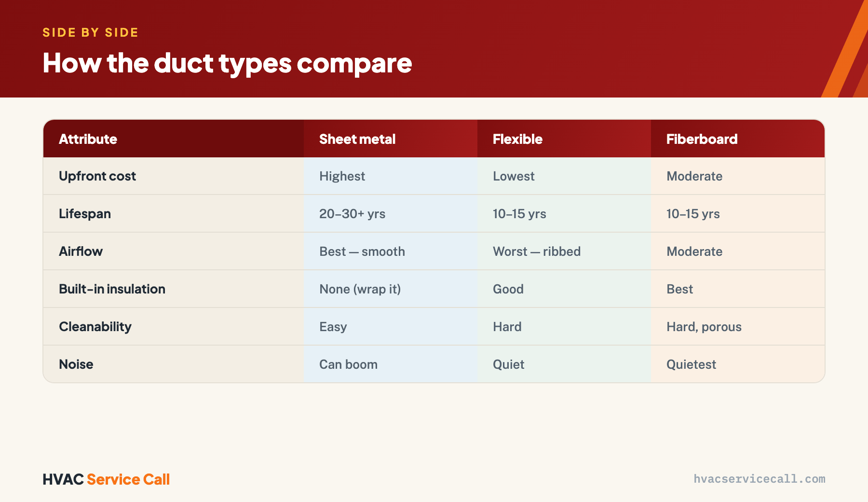868x502 pixels.
Task: Click the Moderate cell in Upfront cost row
Action: [x=738, y=176]
